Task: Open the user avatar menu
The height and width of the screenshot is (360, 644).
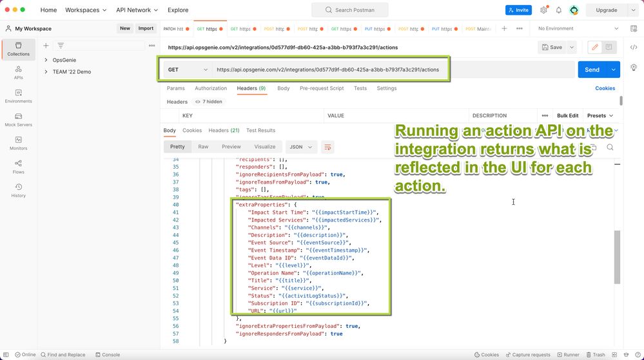Action: (574, 10)
